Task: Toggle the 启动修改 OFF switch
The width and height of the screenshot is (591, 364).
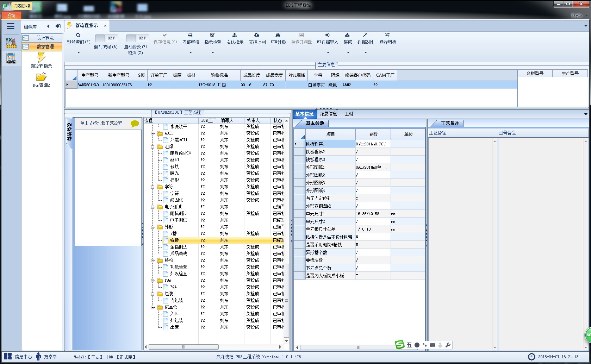Action: pyautogui.click(x=137, y=38)
